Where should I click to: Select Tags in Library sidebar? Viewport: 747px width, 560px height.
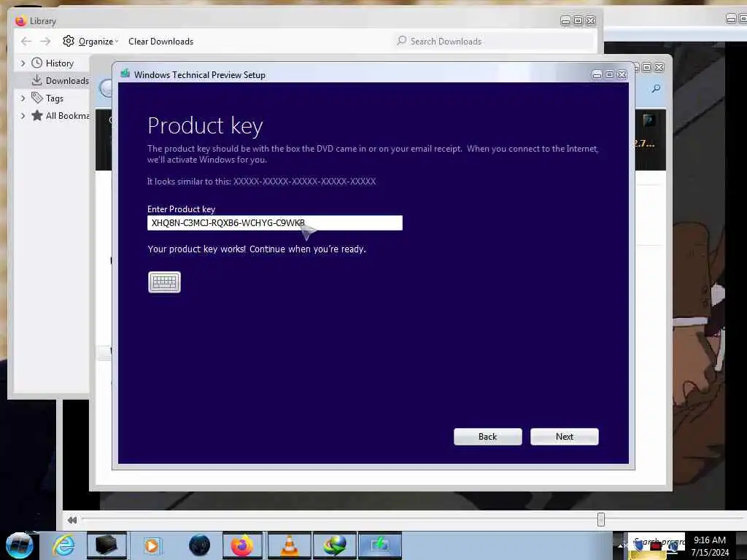(x=54, y=98)
